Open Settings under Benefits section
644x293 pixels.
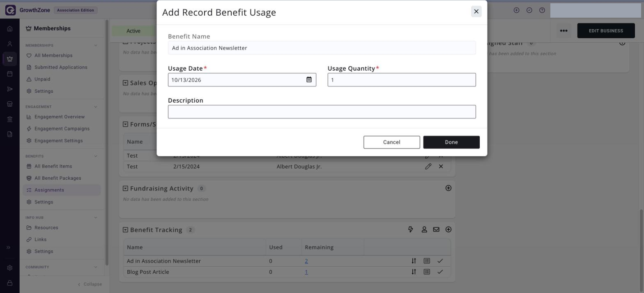coord(44,202)
